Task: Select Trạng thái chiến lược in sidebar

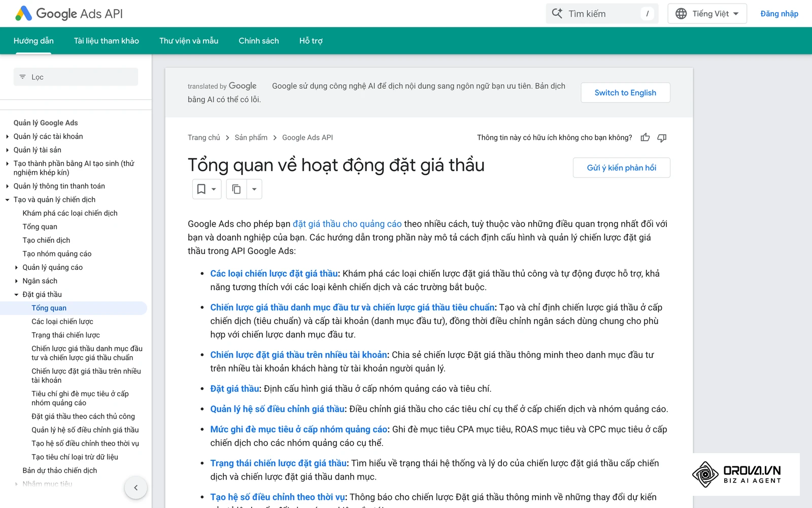Action: tap(65, 335)
